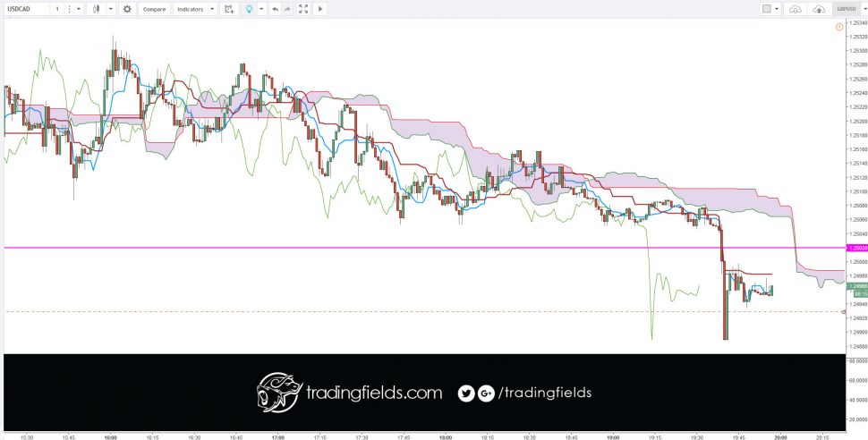Click the 16:00 time axis label
The width and height of the screenshot is (868, 440).
click(x=110, y=436)
